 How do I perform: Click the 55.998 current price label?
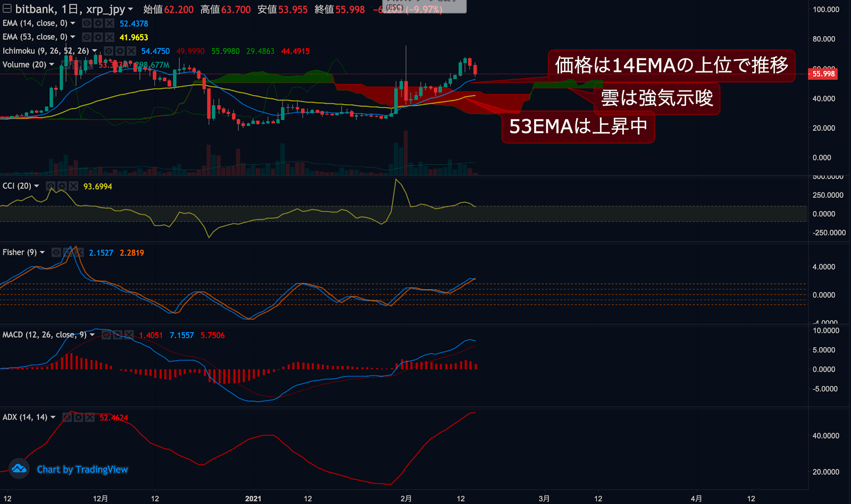[x=823, y=74]
